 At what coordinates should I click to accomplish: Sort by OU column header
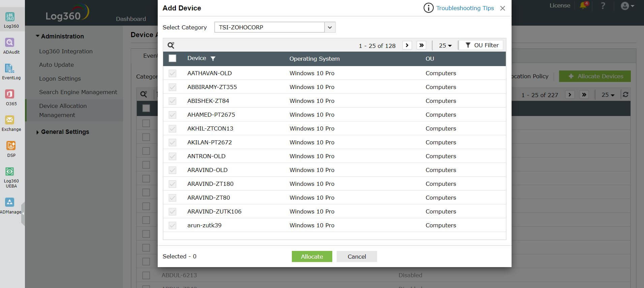pos(430,59)
